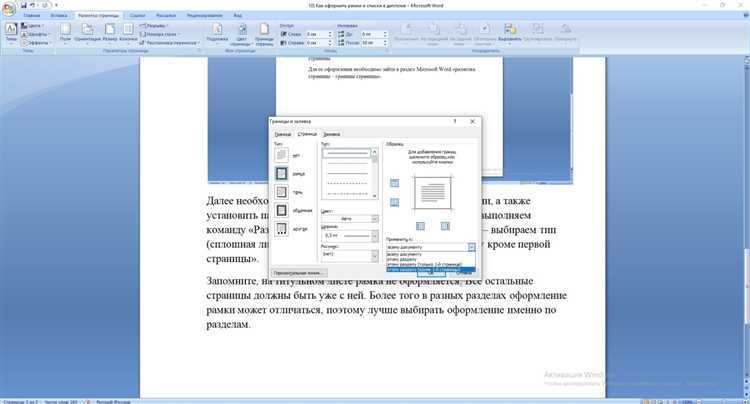
Task: Select the solid line style in list
Action: pyautogui.click(x=347, y=153)
